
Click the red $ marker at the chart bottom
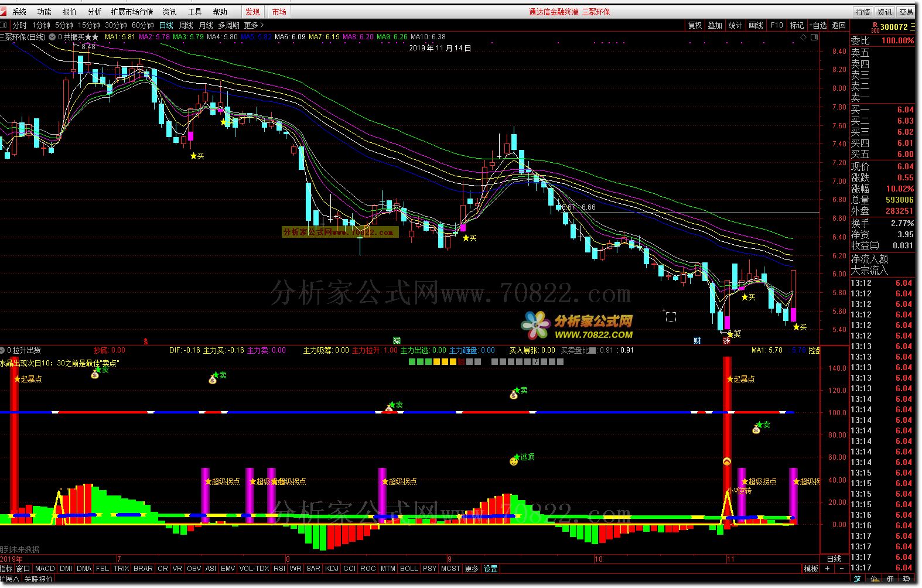click(x=146, y=341)
